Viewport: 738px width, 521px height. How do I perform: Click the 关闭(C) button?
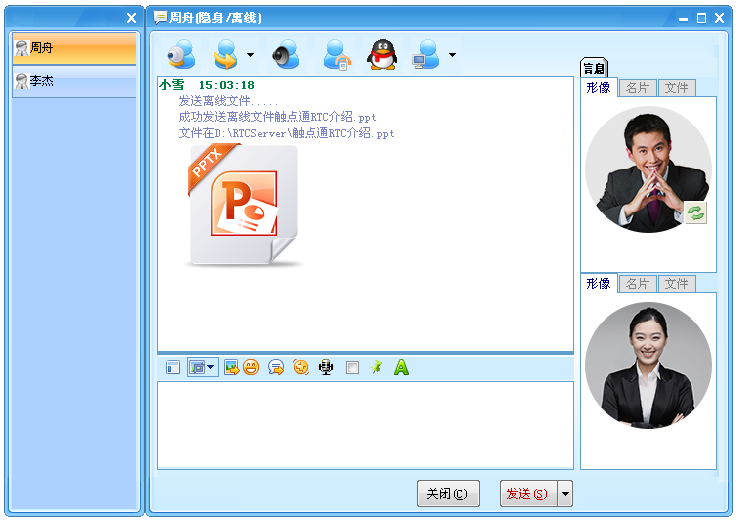[448, 494]
